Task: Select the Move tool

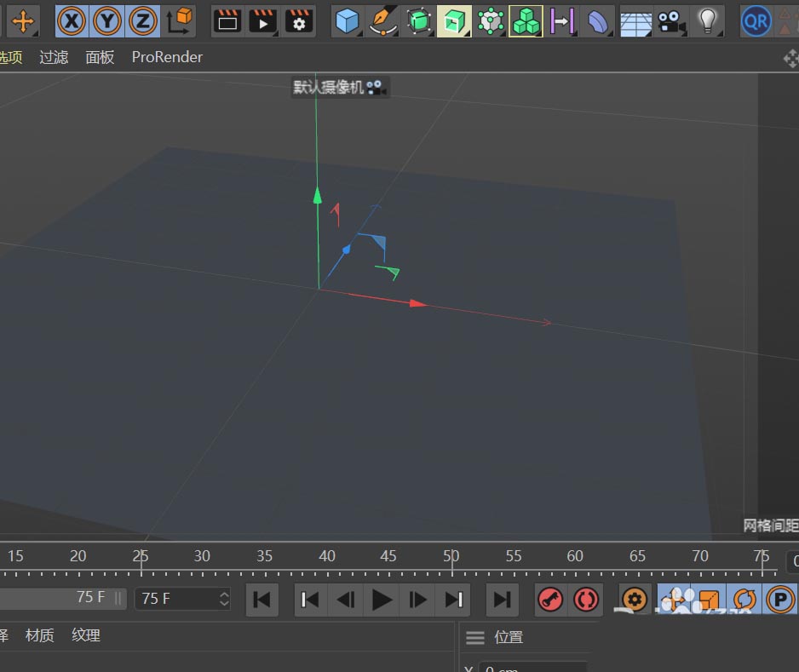Action: [x=21, y=20]
